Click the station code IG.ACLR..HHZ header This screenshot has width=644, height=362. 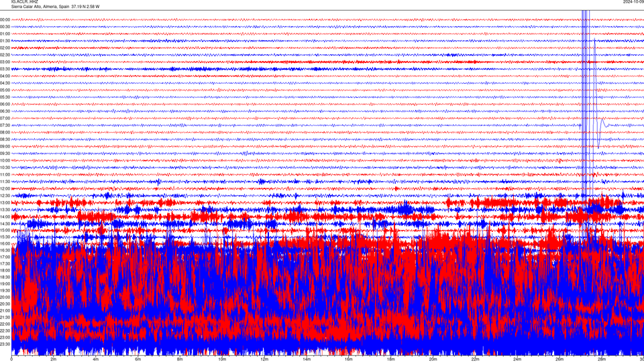point(25,1)
